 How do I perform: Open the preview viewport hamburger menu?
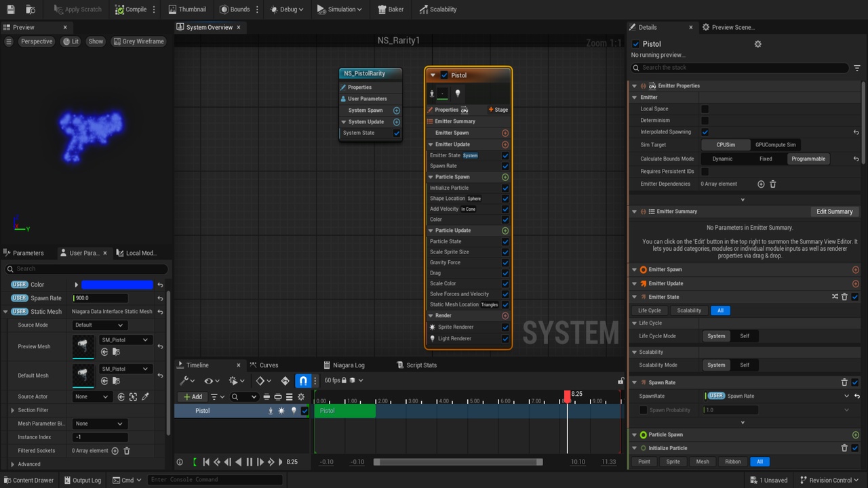point(9,41)
